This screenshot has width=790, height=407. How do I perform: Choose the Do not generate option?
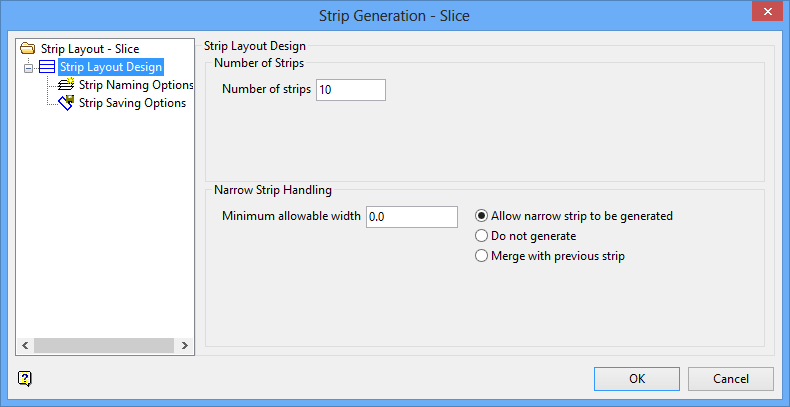pyautogui.click(x=482, y=236)
